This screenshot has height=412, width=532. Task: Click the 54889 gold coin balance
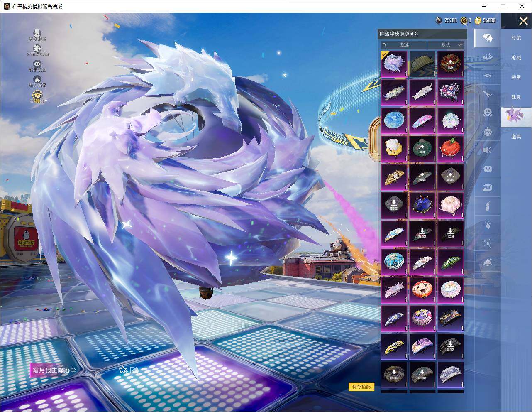(x=485, y=20)
